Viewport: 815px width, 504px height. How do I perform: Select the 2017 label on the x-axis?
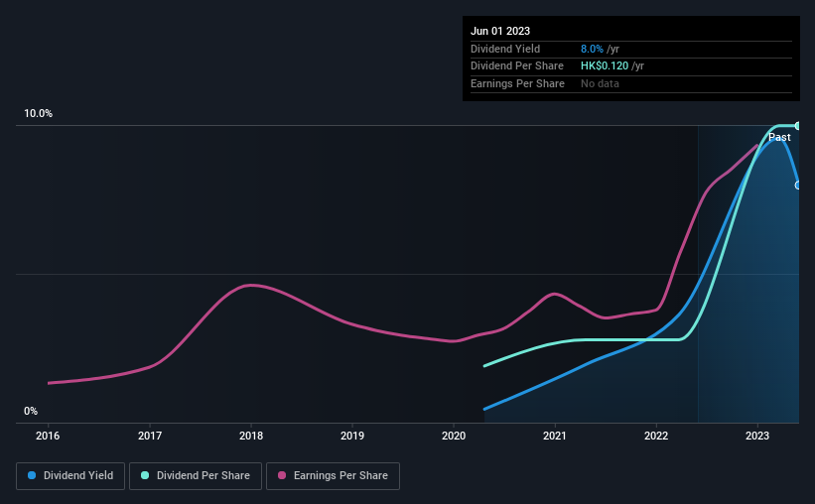(x=150, y=436)
